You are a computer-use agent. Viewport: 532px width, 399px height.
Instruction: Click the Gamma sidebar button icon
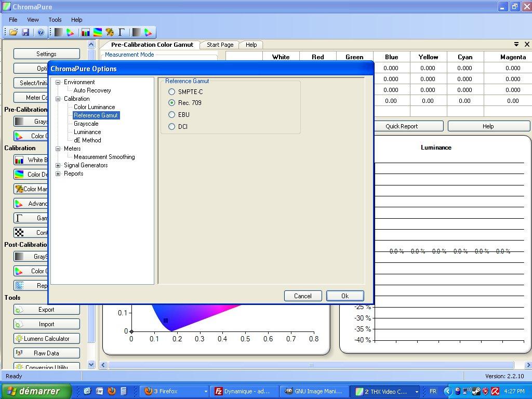pos(19,218)
